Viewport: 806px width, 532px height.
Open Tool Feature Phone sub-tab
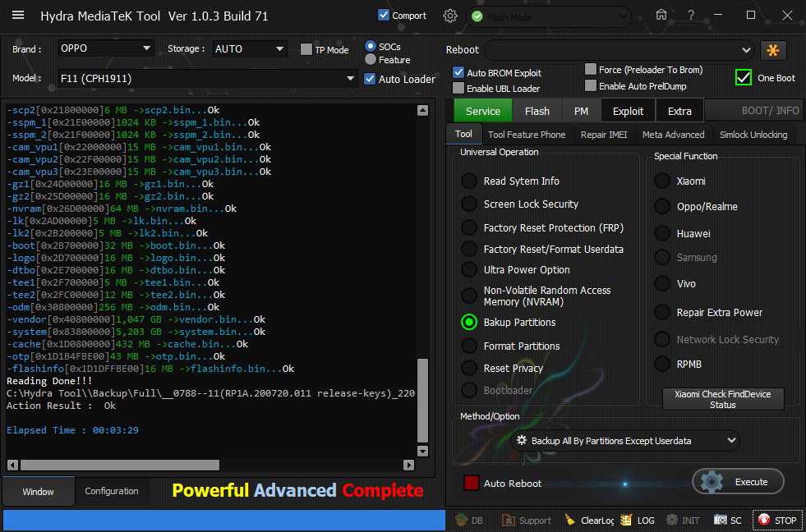[x=527, y=135]
